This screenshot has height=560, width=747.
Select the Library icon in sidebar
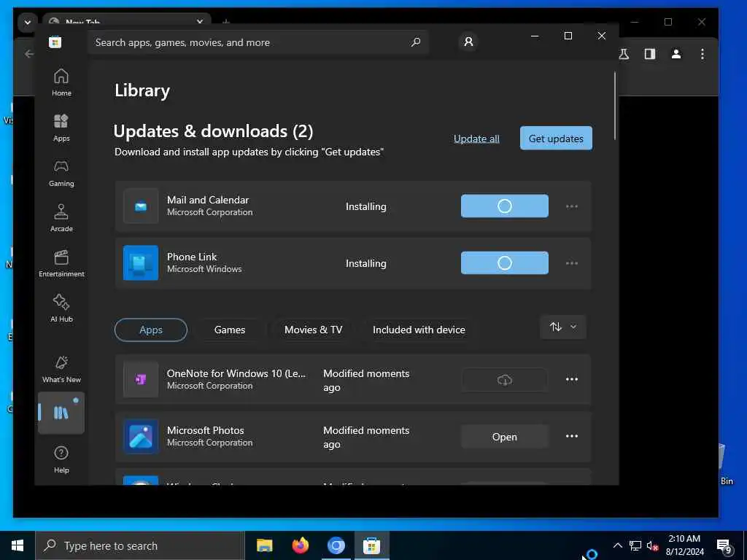click(x=61, y=413)
